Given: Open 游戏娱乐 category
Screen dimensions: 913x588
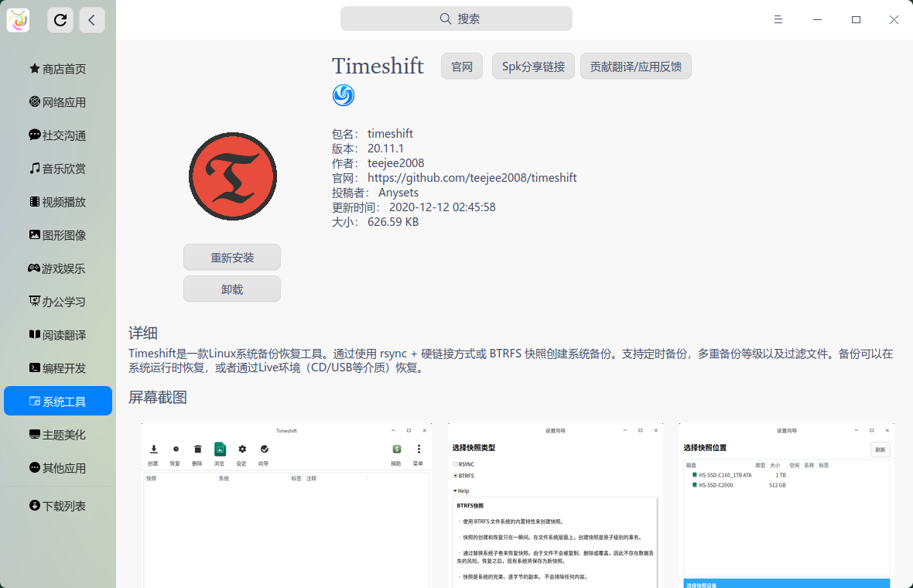Looking at the screenshot, I should (58, 268).
